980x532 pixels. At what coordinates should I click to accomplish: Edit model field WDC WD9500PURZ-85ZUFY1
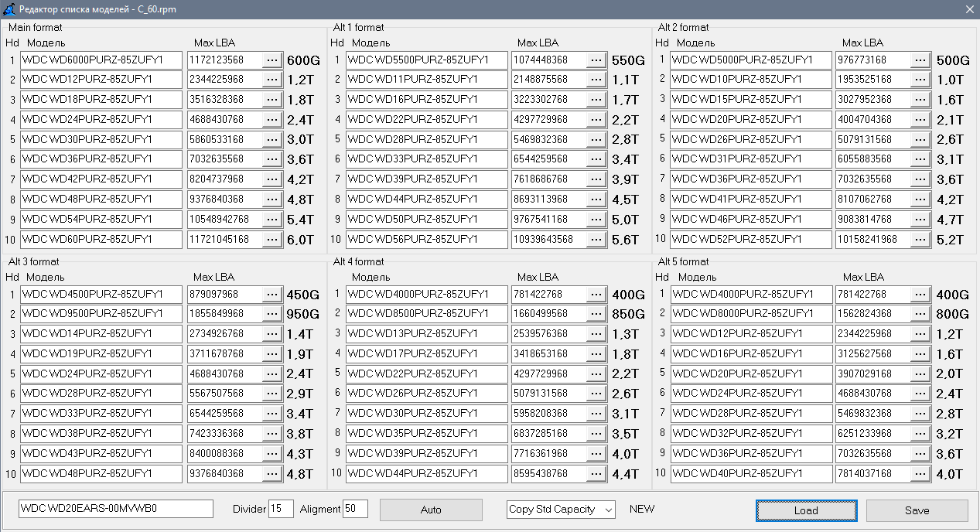pyautogui.click(x=101, y=314)
